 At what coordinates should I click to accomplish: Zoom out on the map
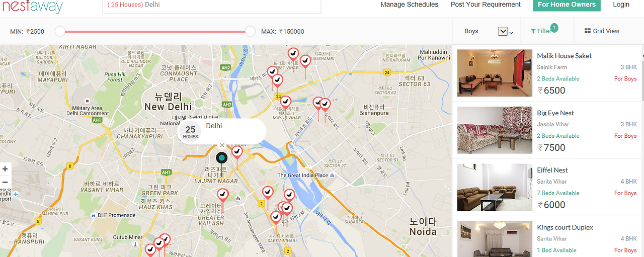5,182
